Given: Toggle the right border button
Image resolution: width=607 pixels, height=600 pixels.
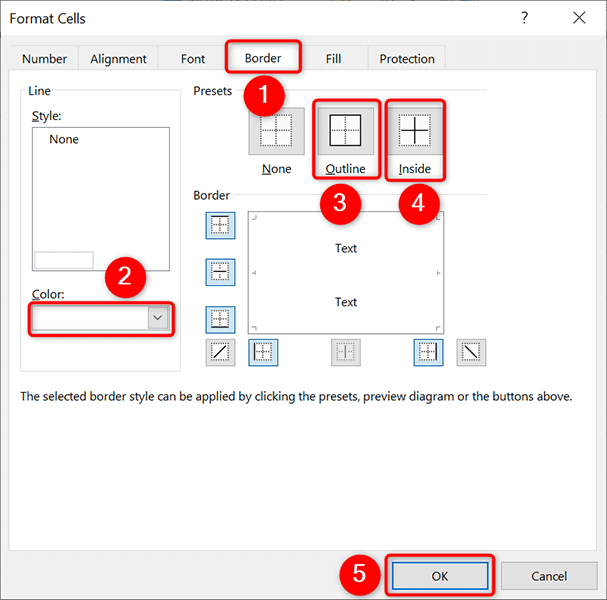Looking at the screenshot, I should pos(428,352).
